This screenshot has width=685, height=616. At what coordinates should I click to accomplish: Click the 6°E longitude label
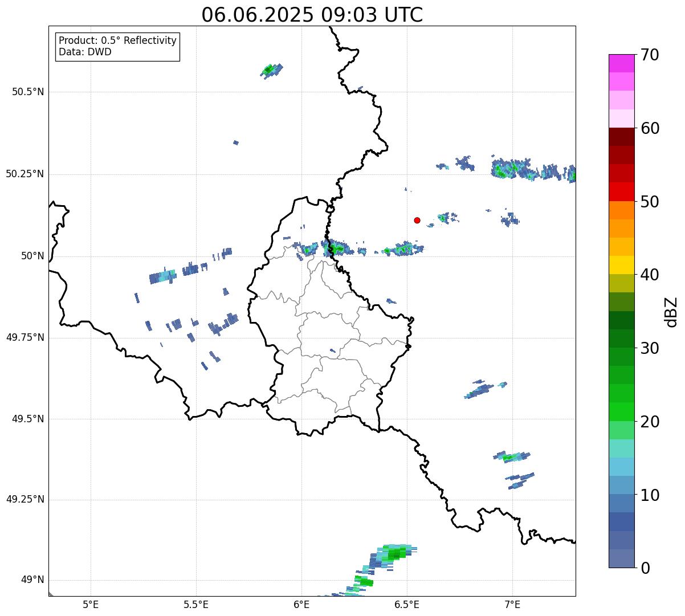301,604
